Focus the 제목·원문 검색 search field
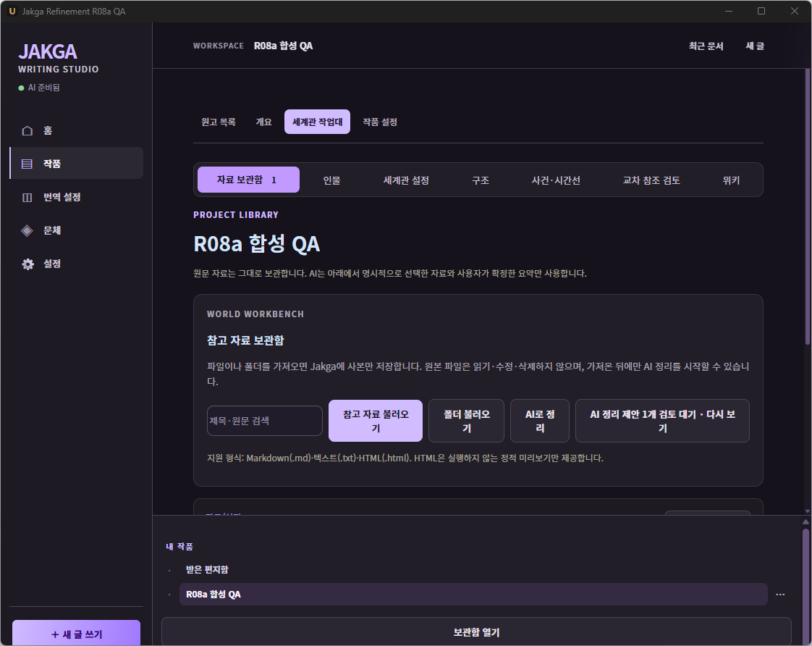The width and height of the screenshot is (812, 646). 265,421
